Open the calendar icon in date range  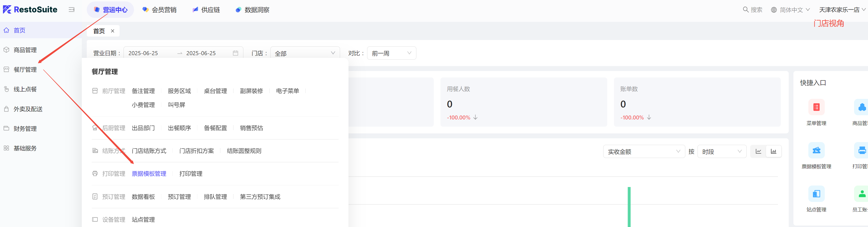tap(236, 53)
